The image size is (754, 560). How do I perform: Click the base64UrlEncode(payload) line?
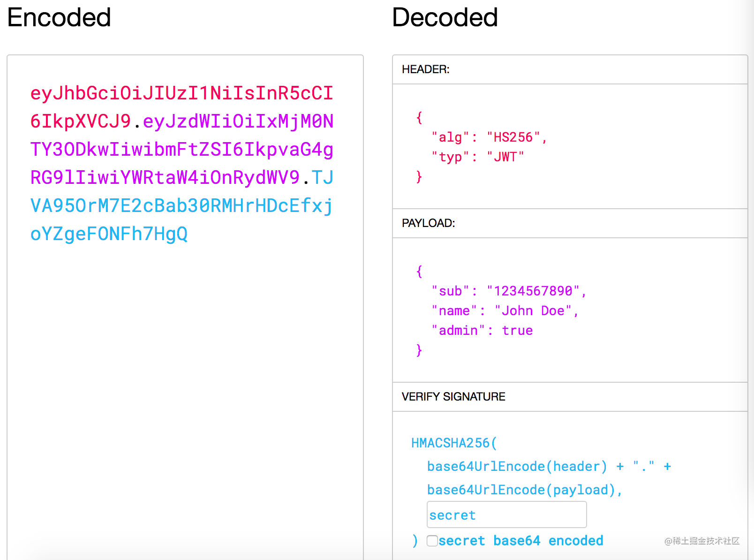click(x=525, y=490)
